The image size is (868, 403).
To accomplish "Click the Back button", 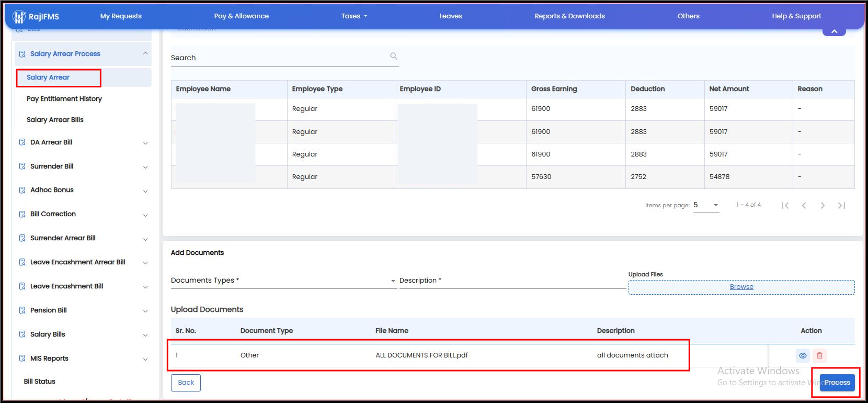I will pos(186,383).
